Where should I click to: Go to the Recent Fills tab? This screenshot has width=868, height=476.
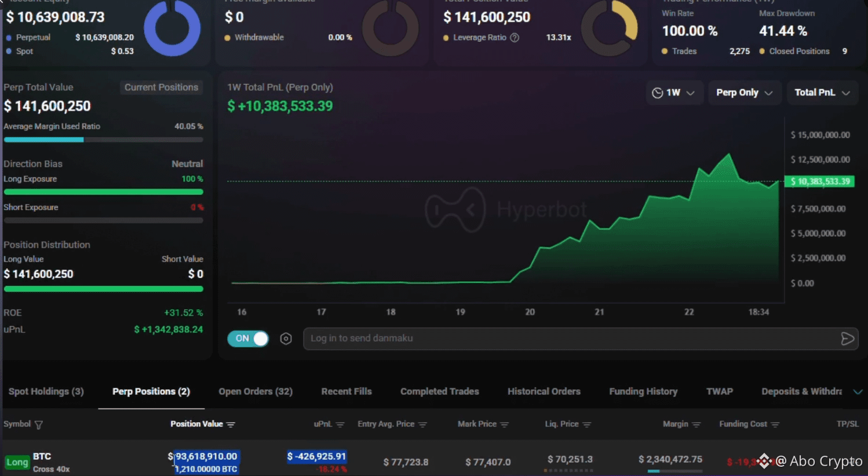(x=347, y=391)
